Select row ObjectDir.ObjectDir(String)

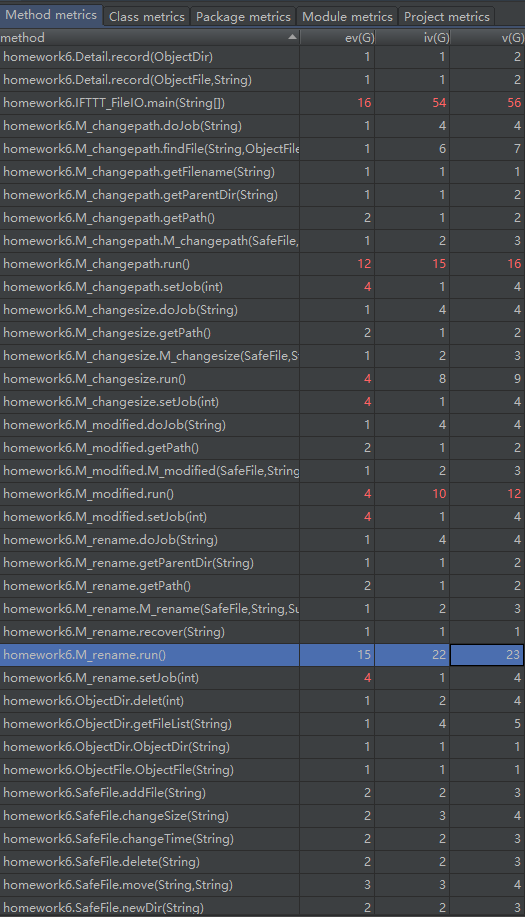point(262,747)
